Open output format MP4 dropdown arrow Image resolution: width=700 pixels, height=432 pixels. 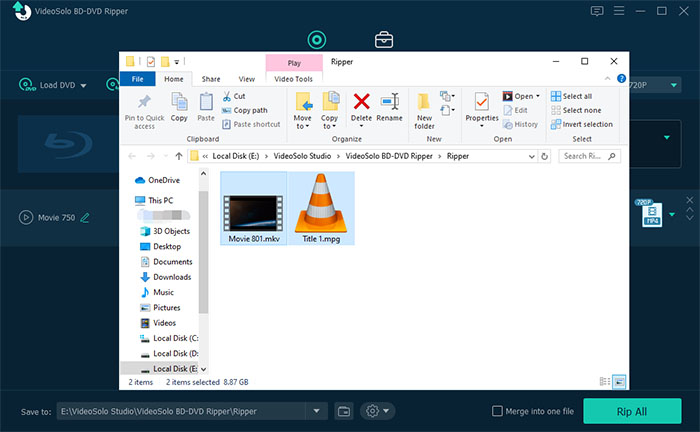672,215
